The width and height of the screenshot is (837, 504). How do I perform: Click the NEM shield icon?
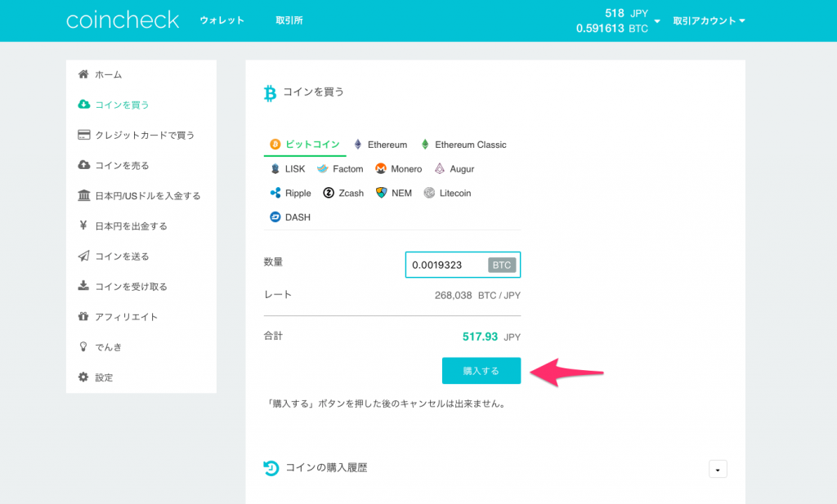coord(381,193)
